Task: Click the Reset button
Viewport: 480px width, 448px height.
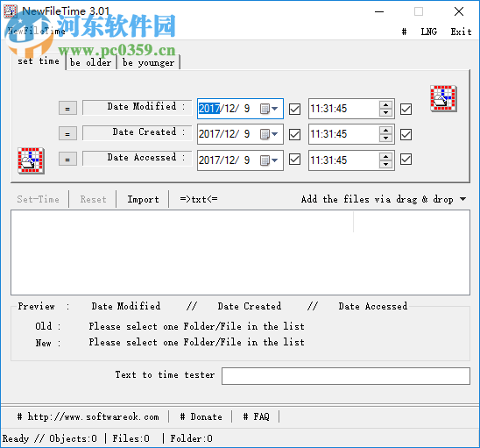Action: pyautogui.click(x=93, y=199)
